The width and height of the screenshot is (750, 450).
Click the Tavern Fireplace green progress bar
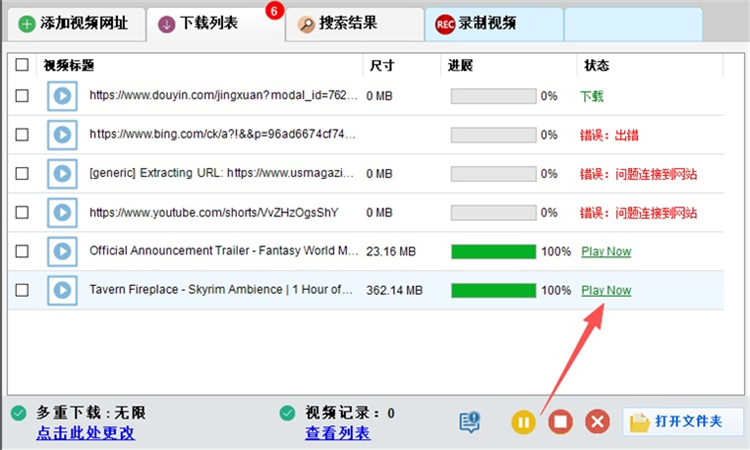click(x=493, y=290)
